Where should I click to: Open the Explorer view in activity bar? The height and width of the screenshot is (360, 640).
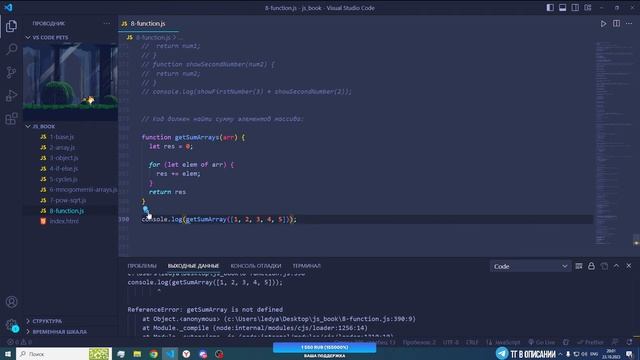(11, 26)
